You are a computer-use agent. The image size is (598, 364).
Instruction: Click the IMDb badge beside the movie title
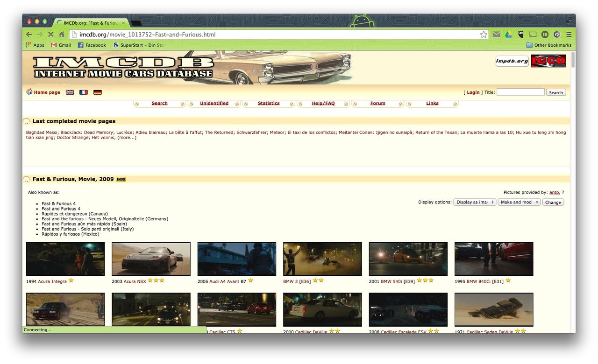click(x=121, y=179)
